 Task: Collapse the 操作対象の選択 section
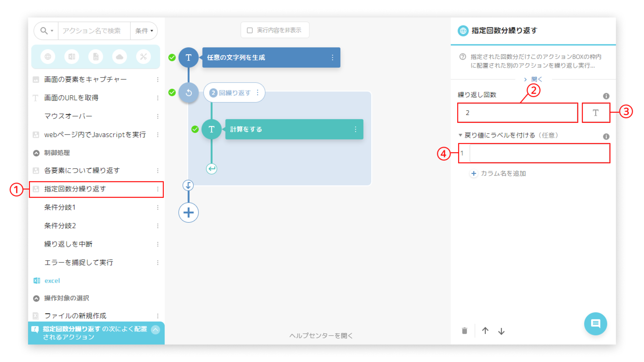36,298
